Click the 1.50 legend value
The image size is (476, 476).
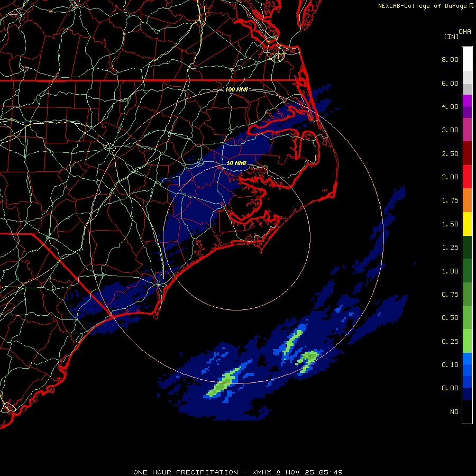450,224
